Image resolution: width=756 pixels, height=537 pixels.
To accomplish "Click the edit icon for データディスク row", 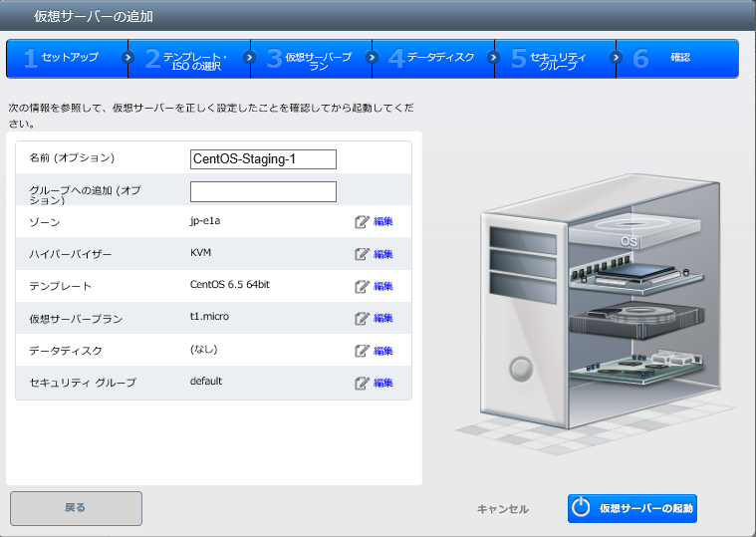I will (x=363, y=351).
